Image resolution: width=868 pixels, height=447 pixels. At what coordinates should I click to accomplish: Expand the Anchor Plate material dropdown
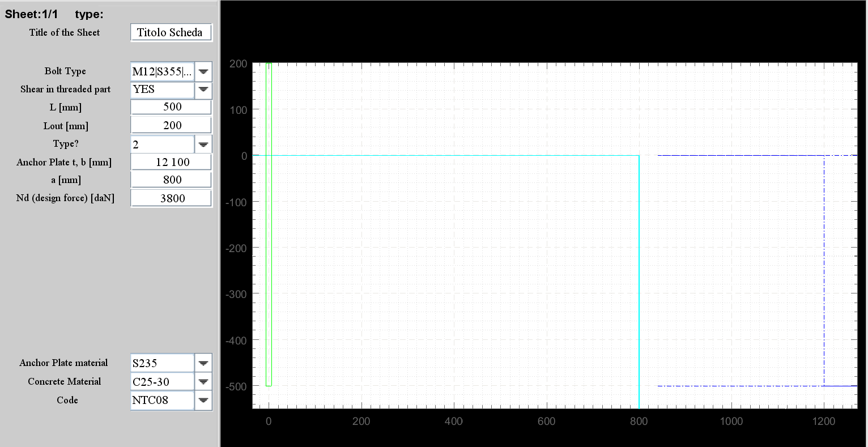pyautogui.click(x=203, y=363)
